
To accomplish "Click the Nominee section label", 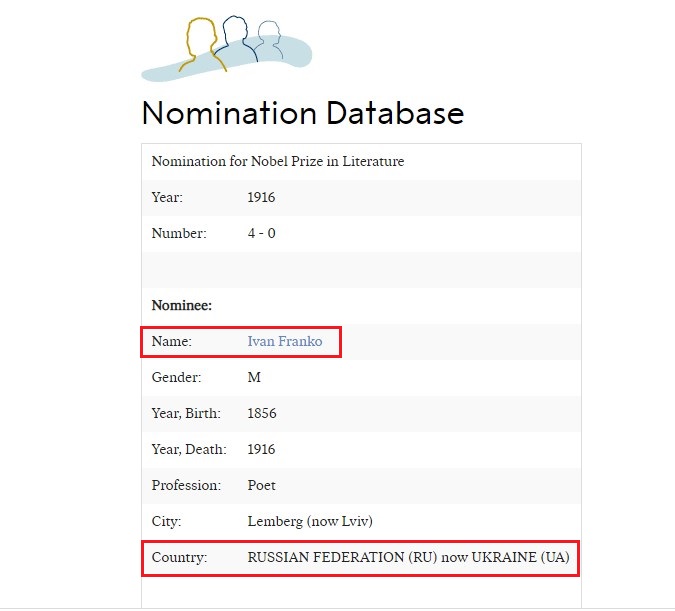I will 182,306.
